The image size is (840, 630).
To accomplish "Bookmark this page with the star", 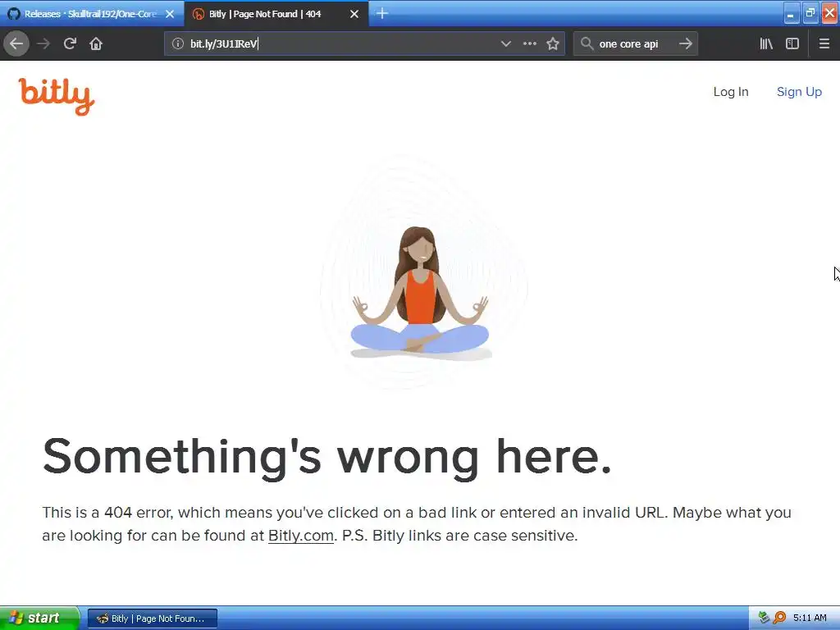I will coord(553,44).
